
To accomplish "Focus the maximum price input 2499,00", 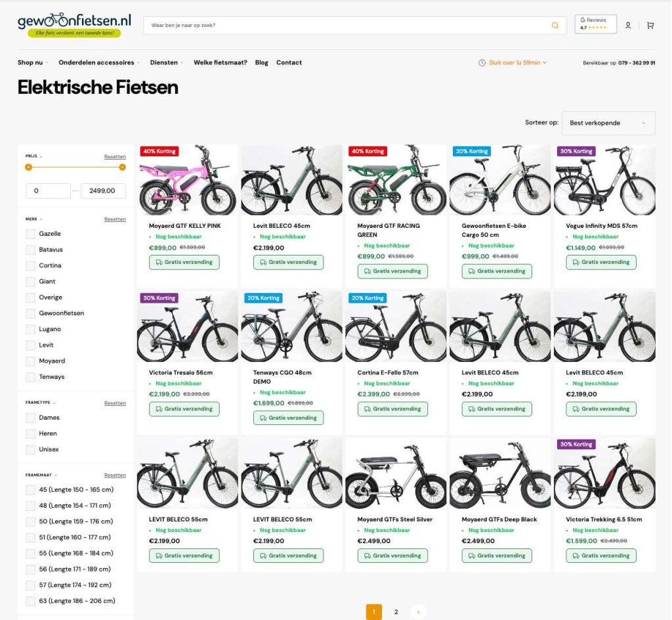I will 103,191.
